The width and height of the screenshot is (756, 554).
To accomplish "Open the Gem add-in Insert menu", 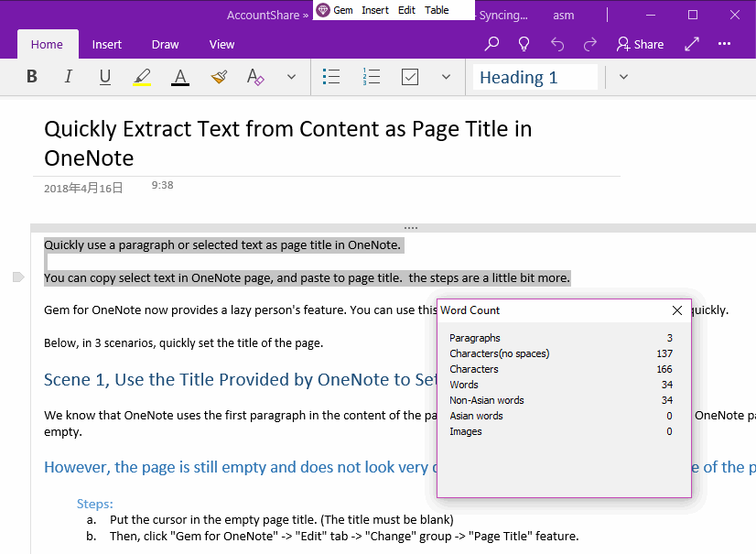I will pos(374,10).
